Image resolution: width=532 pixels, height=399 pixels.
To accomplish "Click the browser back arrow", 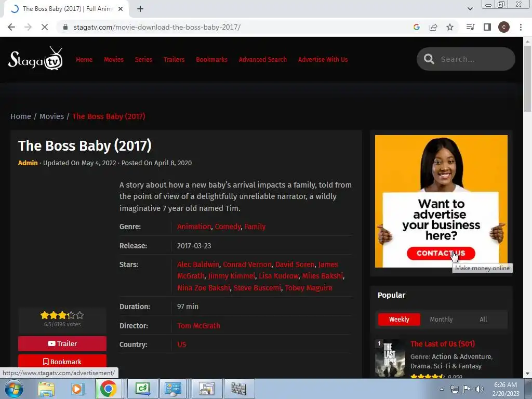I will [11, 27].
